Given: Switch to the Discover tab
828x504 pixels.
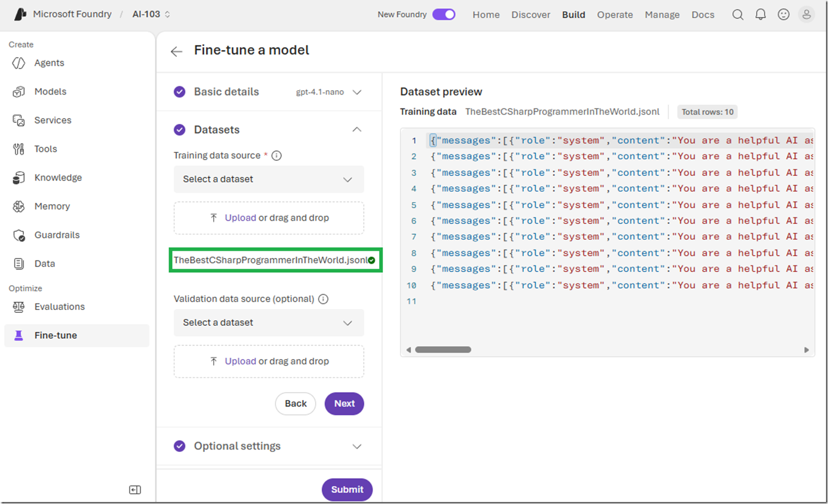Looking at the screenshot, I should [x=531, y=15].
